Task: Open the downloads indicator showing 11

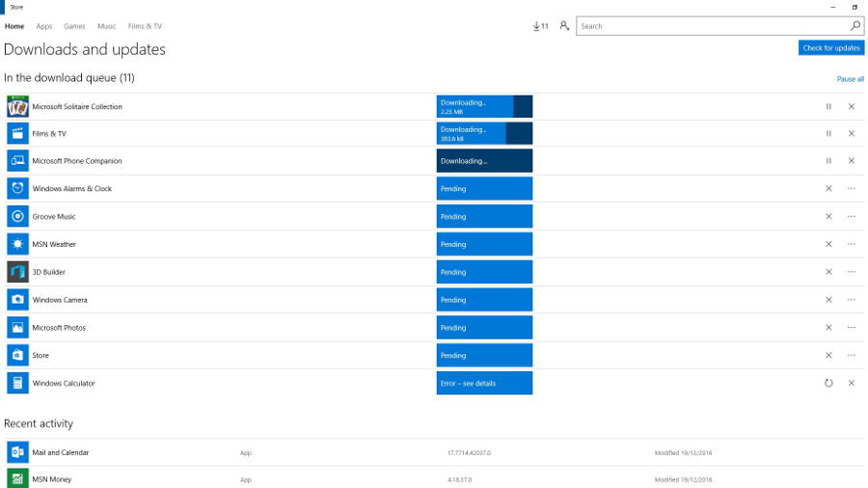Action: 540,26
